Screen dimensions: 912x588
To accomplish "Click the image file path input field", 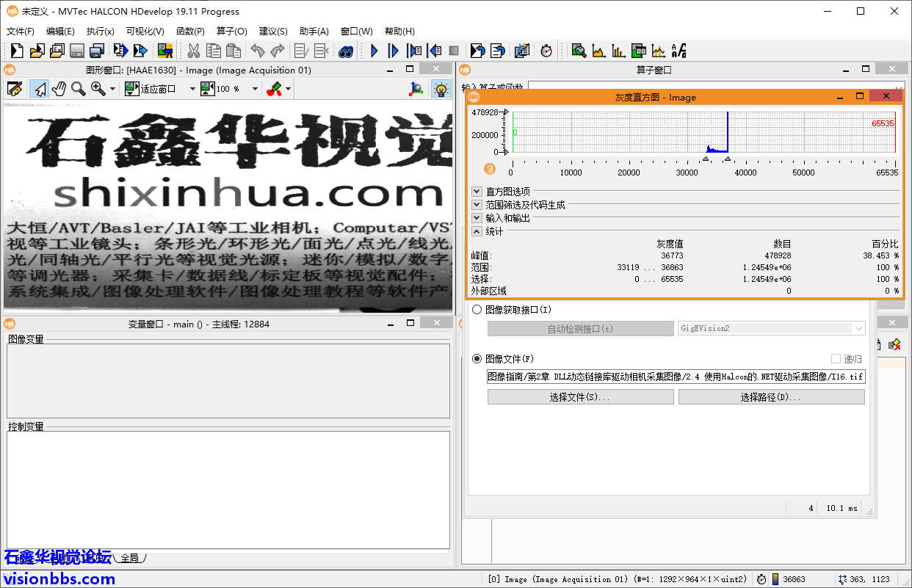I will click(x=676, y=377).
